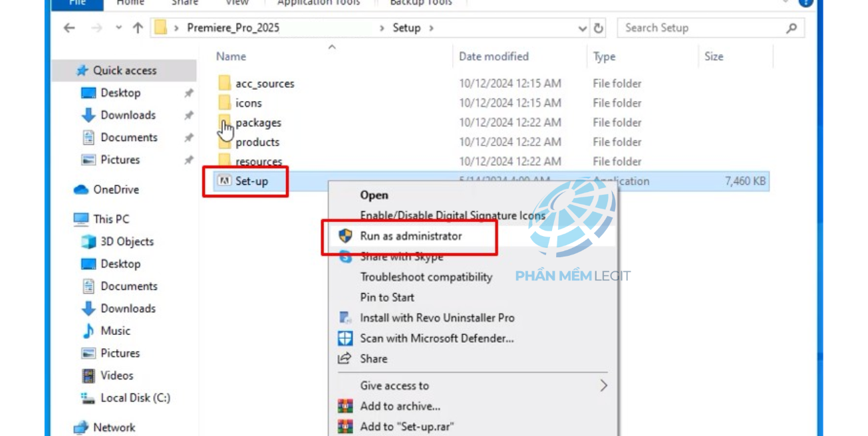The width and height of the screenshot is (868, 436).
Task: Go up one folder level with Up arrow
Action: pos(138,28)
